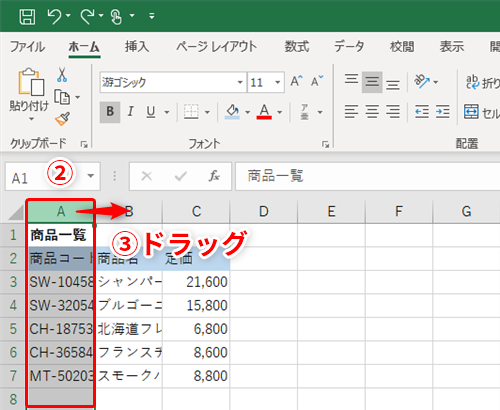
Task: Switch to the 挿入 tab
Action: 137,47
